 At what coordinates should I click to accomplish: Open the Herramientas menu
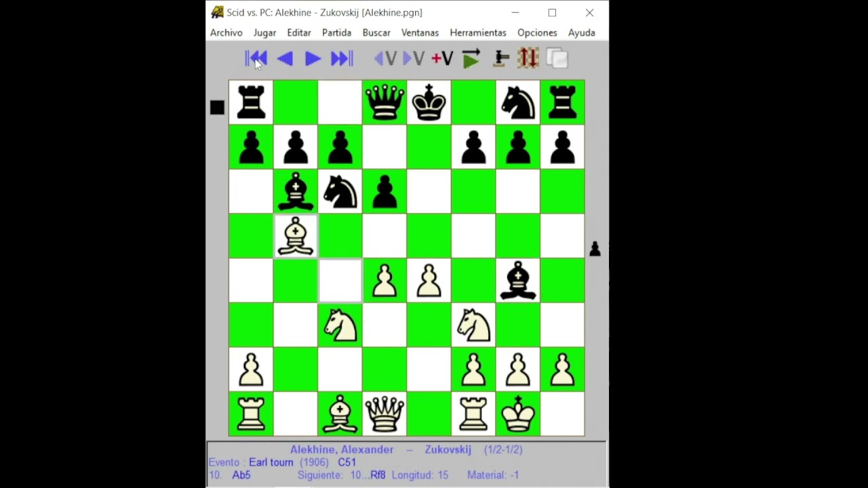point(478,33)
